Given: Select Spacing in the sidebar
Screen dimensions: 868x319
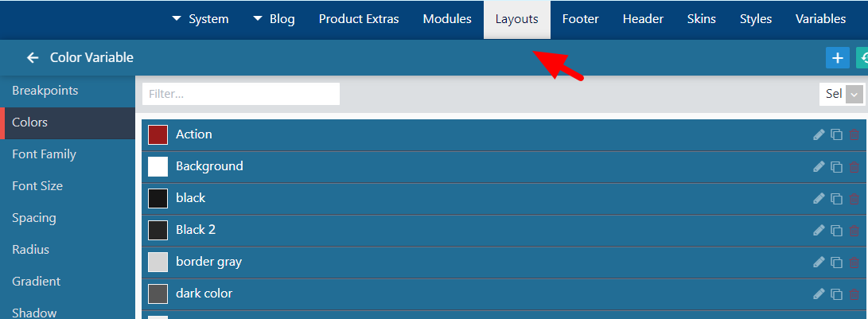Looking at the screenshot, I should pyautogui.click(x=68, y=218).
